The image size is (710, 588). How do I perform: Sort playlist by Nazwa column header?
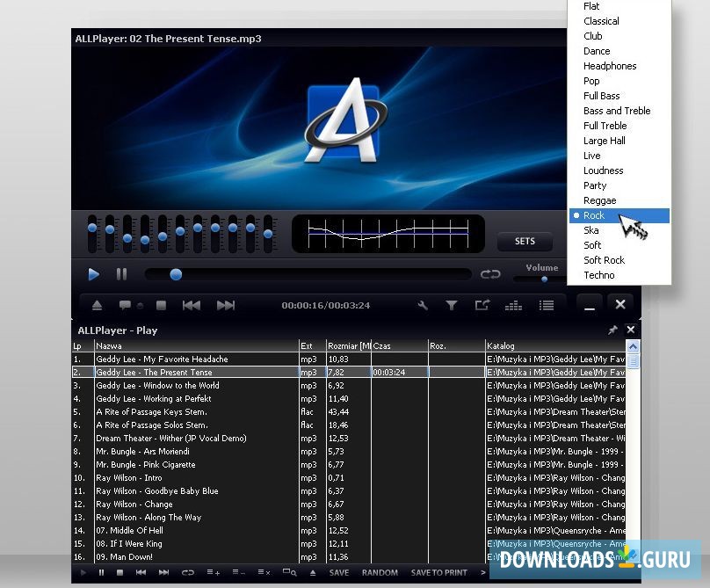[196, 346]
